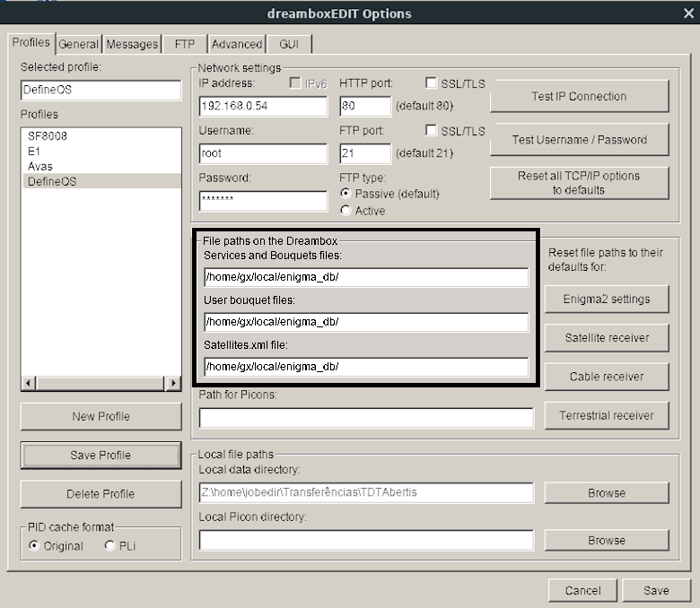The width and height of the screenshot is (700, 608).
Task: Reset paths for Enigma2 settings
Action: tap(607, 299)
